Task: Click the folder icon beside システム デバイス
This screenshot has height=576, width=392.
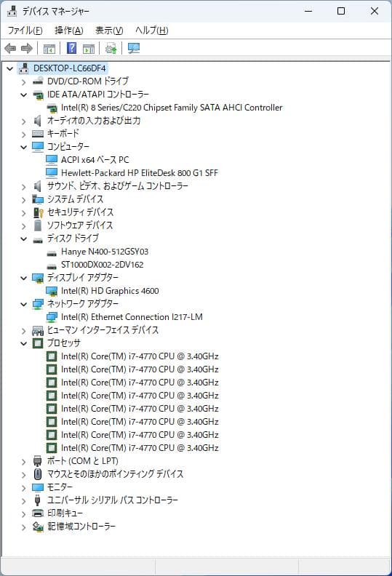Action: pos(38,199)
